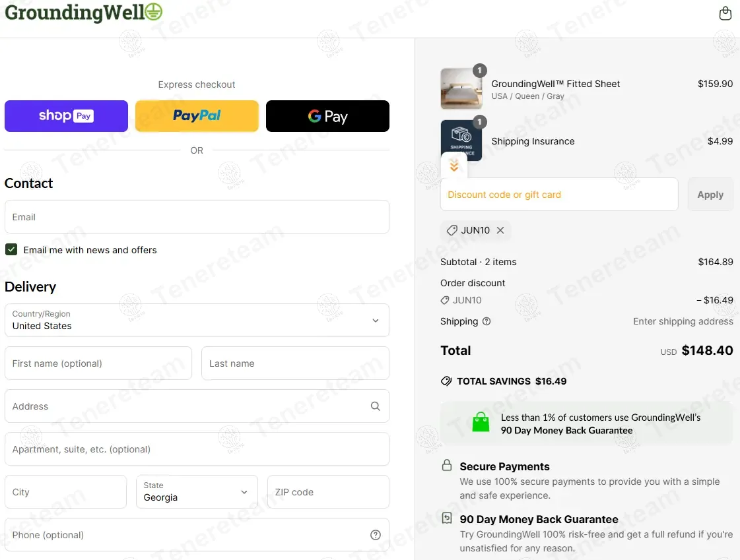
Task: Click the green shopping bag guarantee icon
Action: point(481,422)
